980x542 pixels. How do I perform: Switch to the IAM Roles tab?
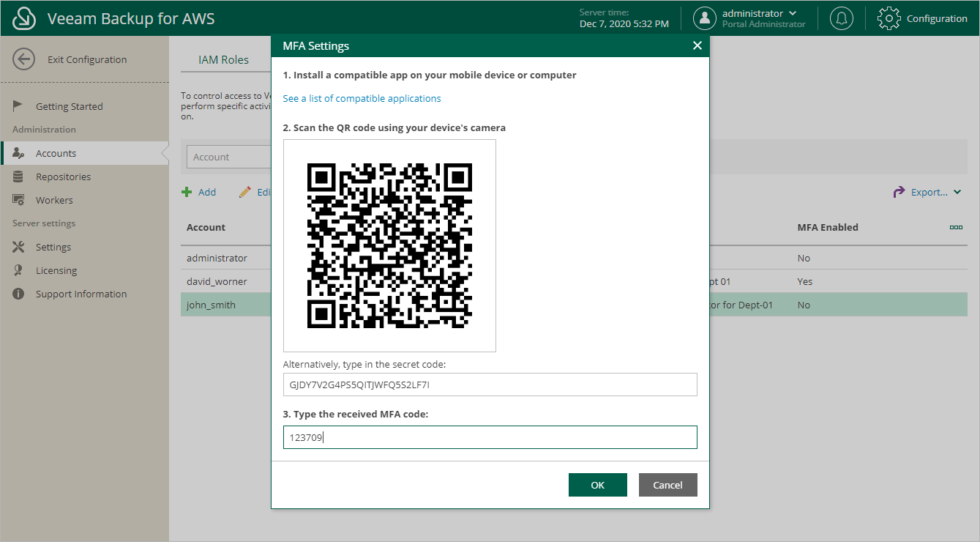tap(224, 60)
